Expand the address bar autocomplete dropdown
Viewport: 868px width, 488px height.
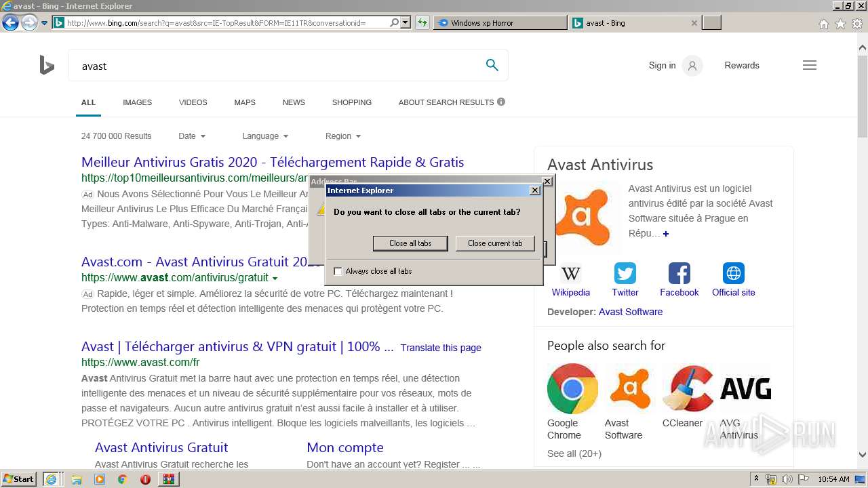[406, 23]
